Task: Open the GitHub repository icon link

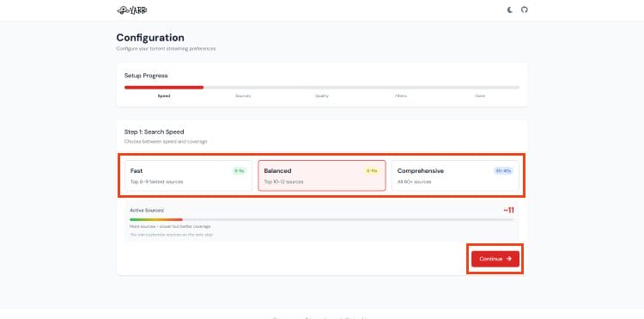Action: click(524, 9)
